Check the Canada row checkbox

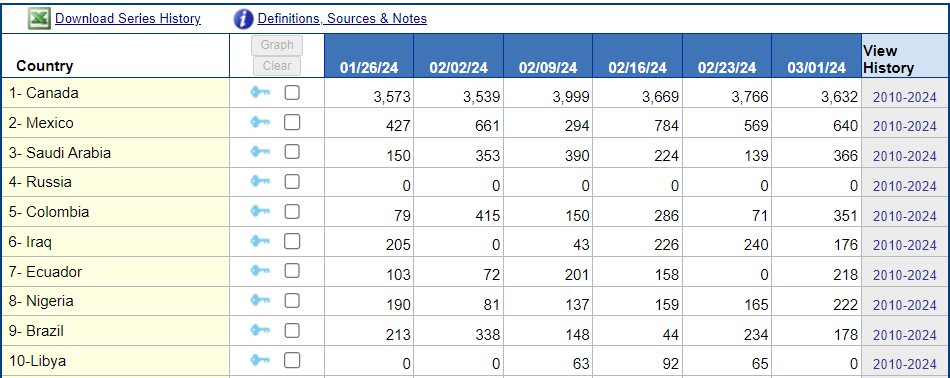point(292,93)
